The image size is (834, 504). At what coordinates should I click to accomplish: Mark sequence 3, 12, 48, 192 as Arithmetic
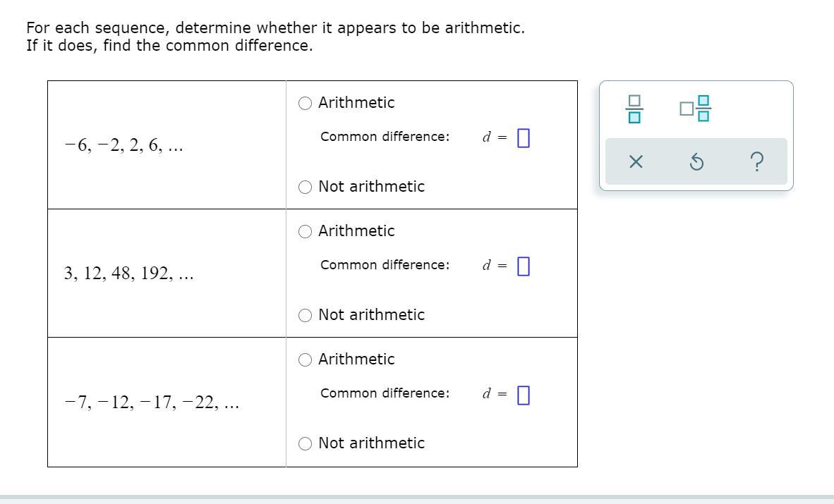point(305,232)
